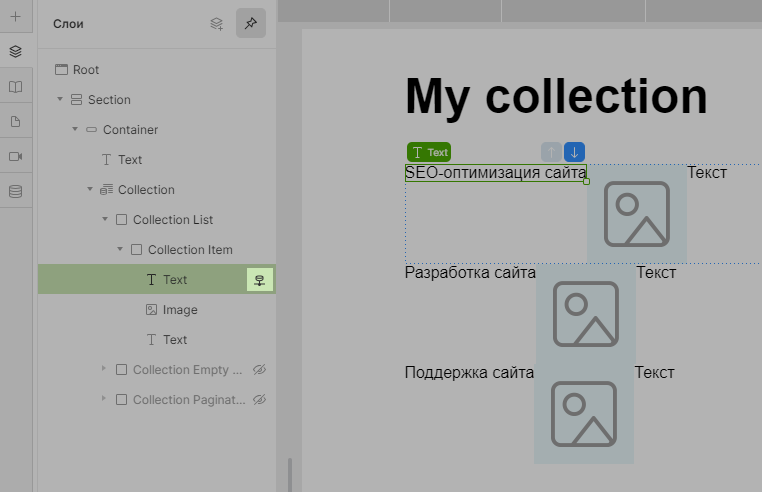Select the Collection Paginat... layer
This screenshot has height=492, width=762.
(x=156, y=400)
